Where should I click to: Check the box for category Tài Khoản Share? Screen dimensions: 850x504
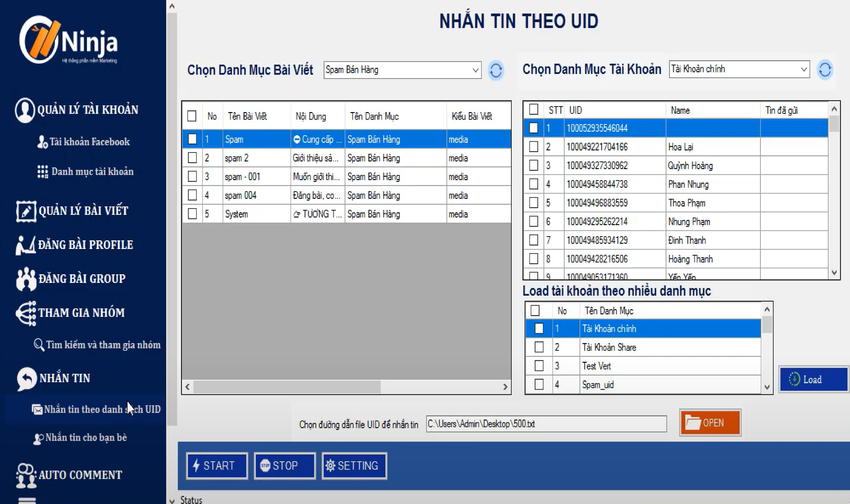tap(539, 347)
